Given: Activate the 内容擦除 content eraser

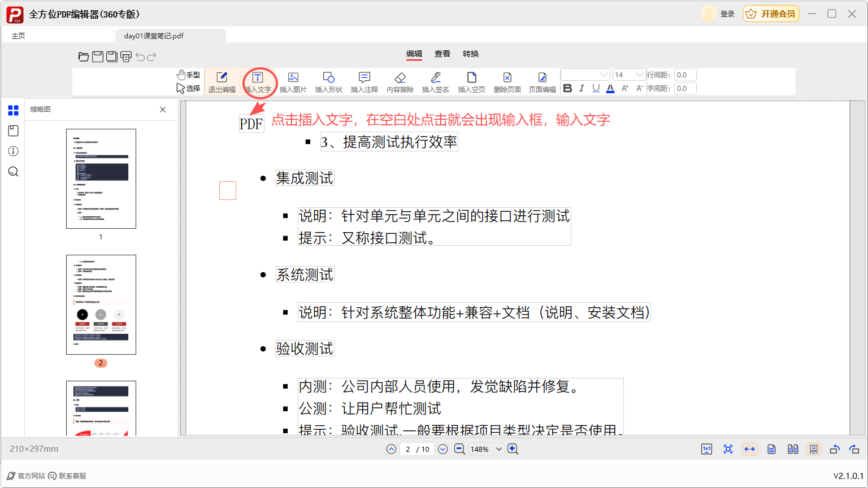Looking at the screenshot, I should [400, 81].
